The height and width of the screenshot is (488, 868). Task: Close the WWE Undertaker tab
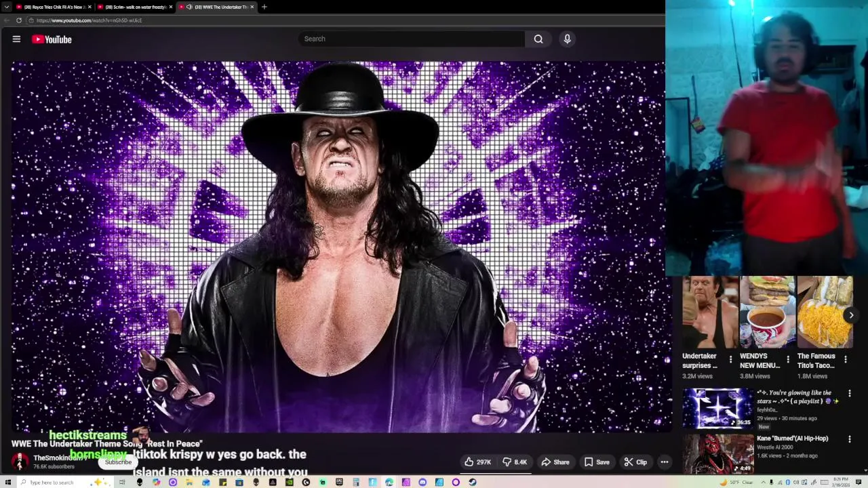click(x=252, y=7)
